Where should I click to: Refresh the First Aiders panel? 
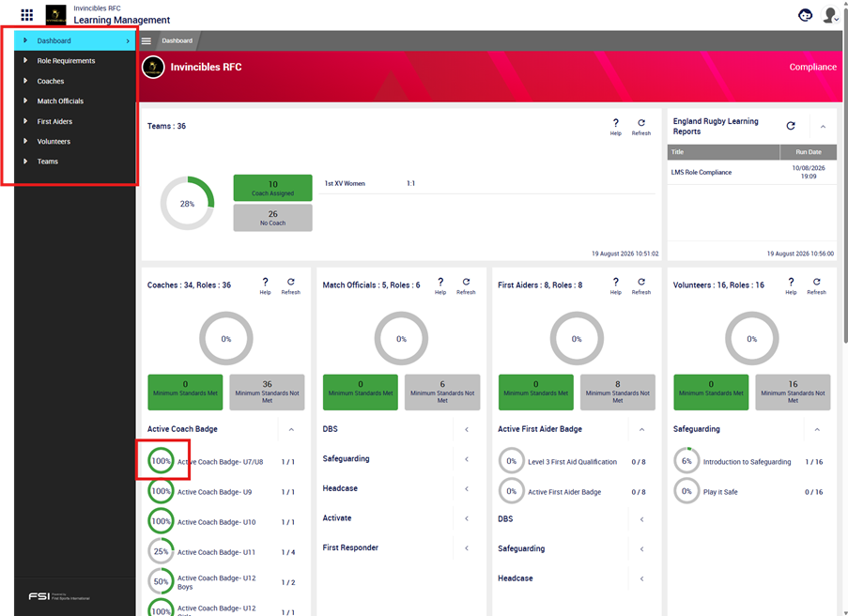(x=641, y=285)
